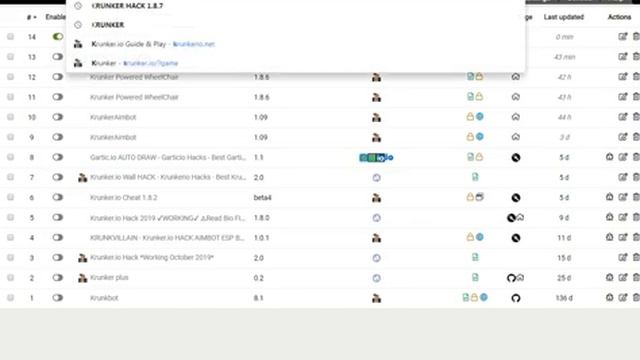
Task: Click the Krunker icon beside Krunker plus name
Action: 82,278
